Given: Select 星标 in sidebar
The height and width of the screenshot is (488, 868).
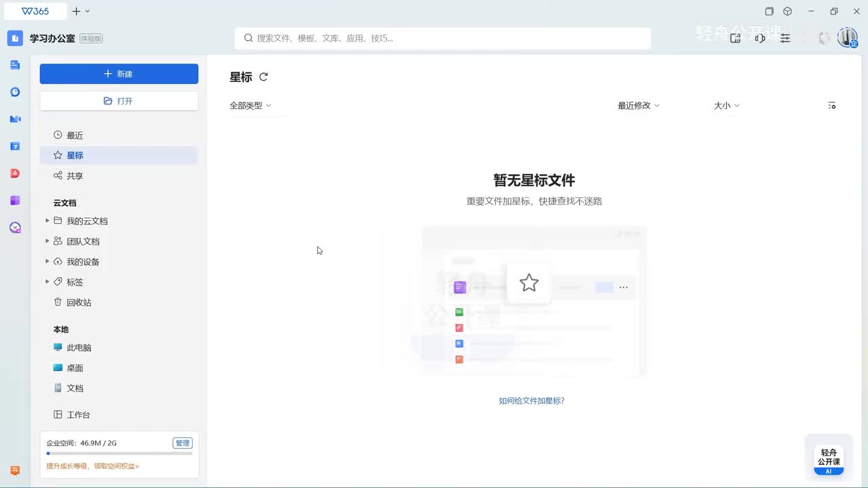Looking at the screenshot, I should tap(119, 155).
